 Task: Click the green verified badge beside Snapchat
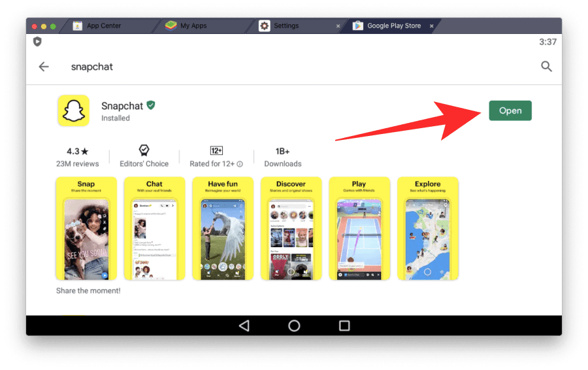pyautogui.click(x=151, y=105)
